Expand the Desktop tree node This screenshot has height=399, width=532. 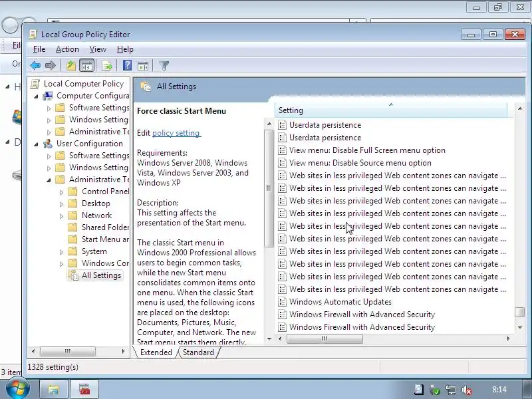pos(61,204)
